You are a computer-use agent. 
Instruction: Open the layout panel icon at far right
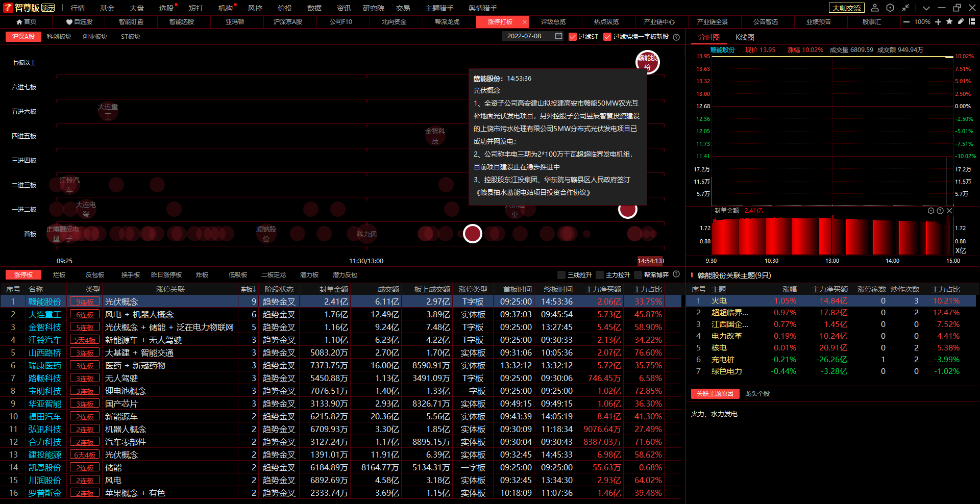pyautogui.click(x=972, y=21)
